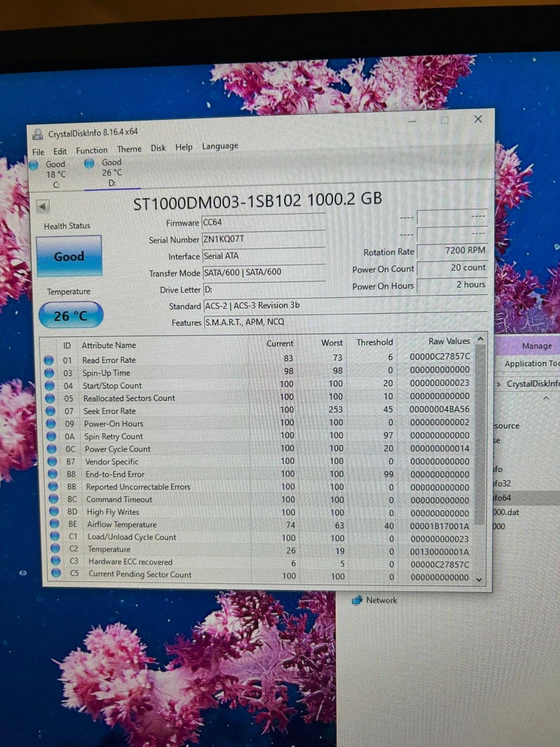Open the Help menu
The height and width of the screenshot is (747, 560).
[184, 147]
